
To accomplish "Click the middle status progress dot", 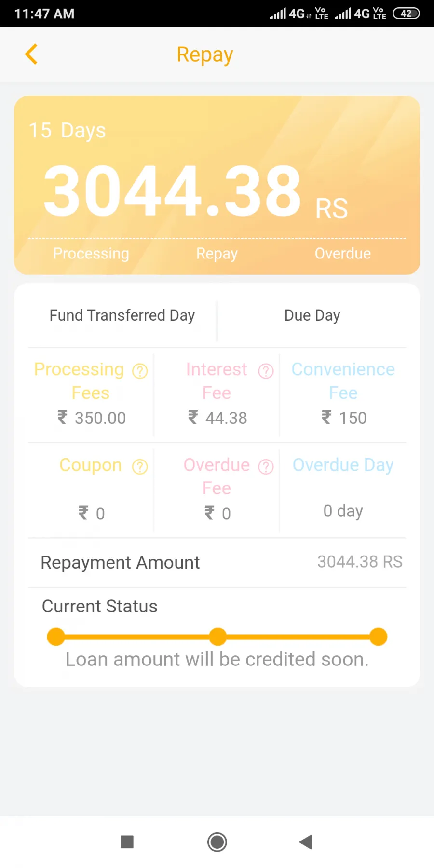I will coord(217,637).
